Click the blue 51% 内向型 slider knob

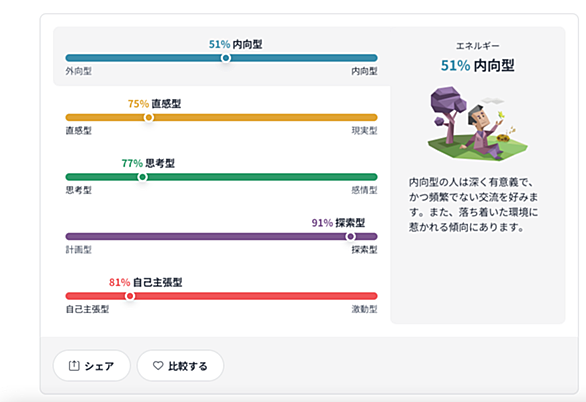[x=226, y=58]
